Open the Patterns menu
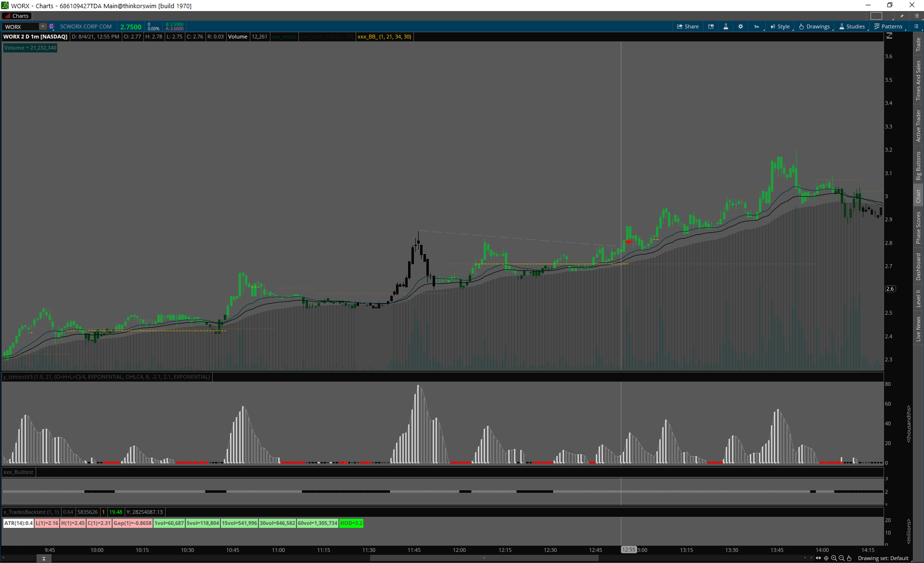The height and width of the screenshot is (563, 924). coord(888,26)
